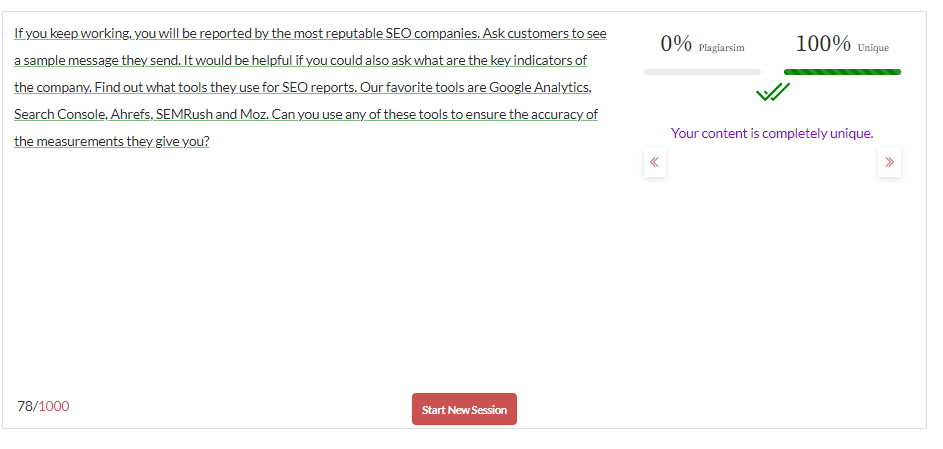
Task: Select the 'Our favorite tools are Google Analytics' sentence
Action: coord(475,88)
